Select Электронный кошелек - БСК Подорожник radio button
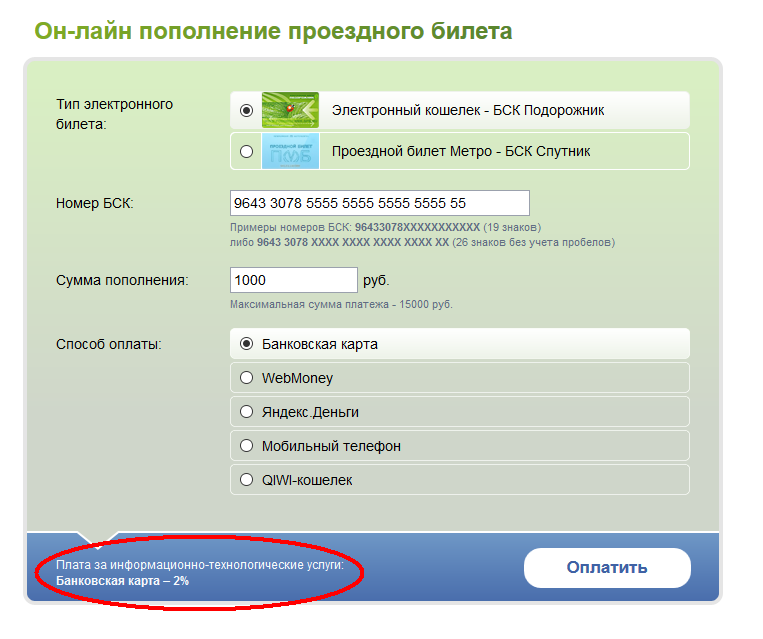The height and width of the screenshot is (639, 763). [247, 111]
